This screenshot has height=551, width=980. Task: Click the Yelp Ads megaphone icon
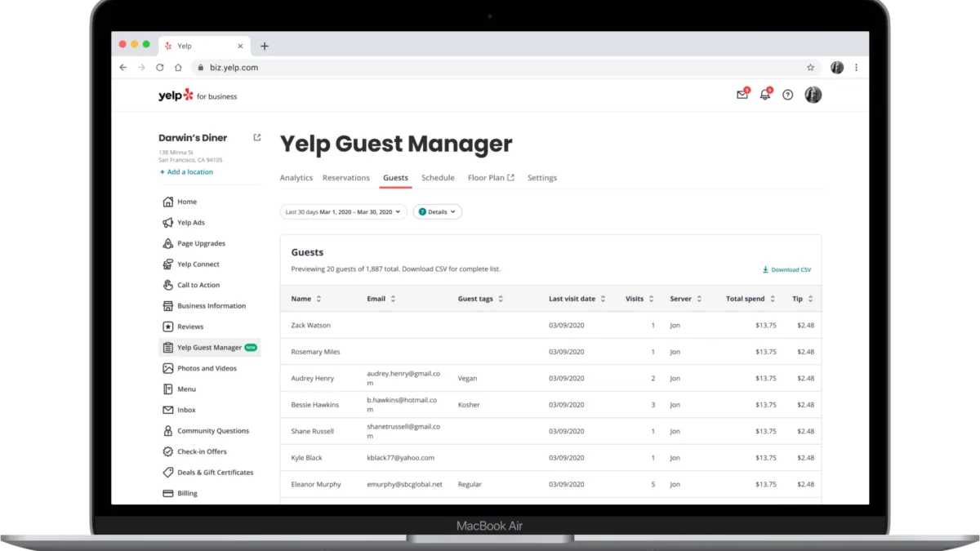[x=168, y=223]
